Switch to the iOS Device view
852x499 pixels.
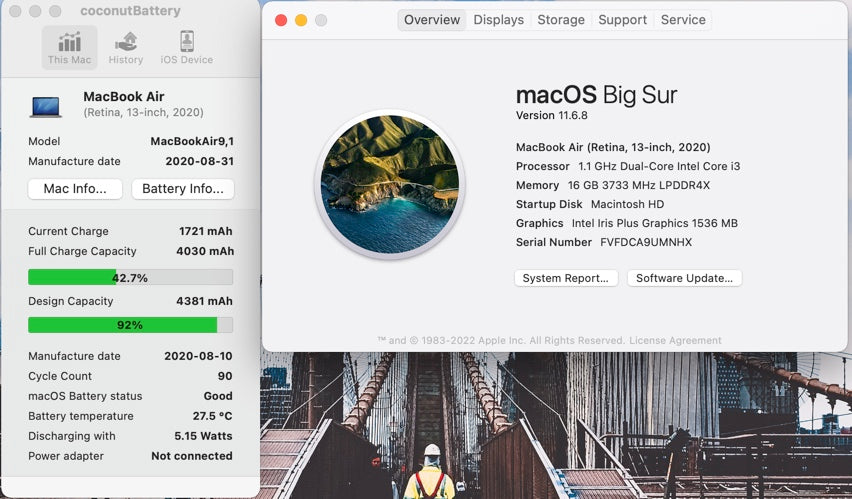(186, 47)
